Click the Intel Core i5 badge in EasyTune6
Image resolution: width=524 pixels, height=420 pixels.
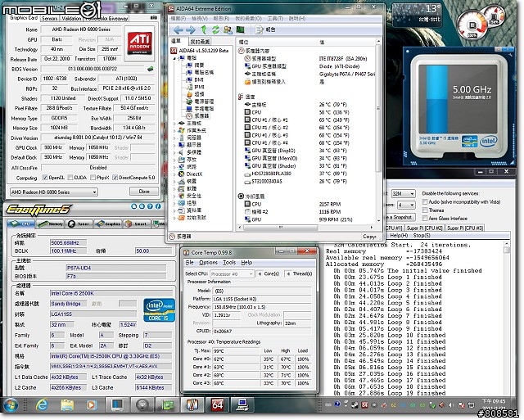click(159, 310)
